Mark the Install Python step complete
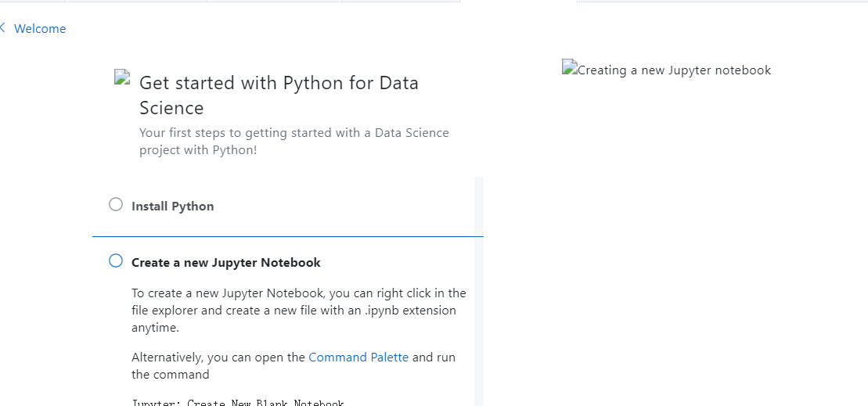The height and width of the screenshot is (406, 868). click(x=116, y=205)
